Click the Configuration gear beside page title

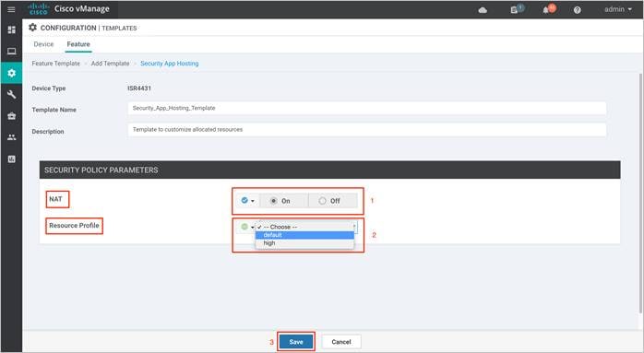(32, 28)
